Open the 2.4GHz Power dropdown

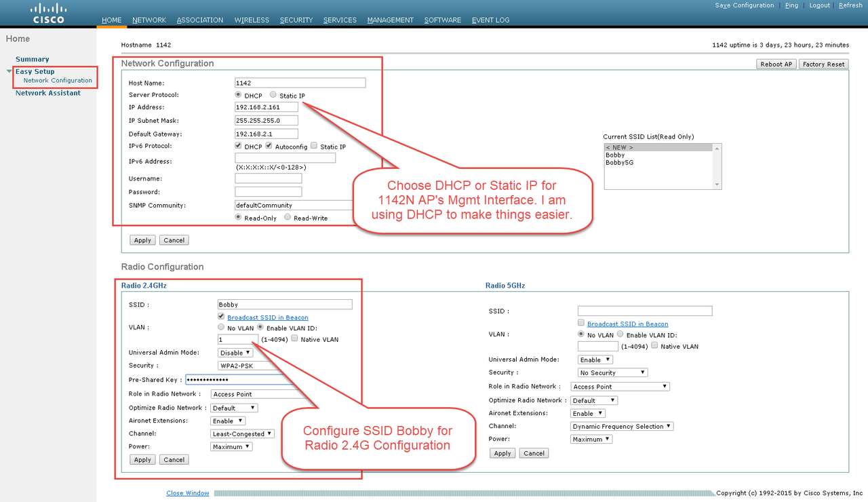coord(232,446)
